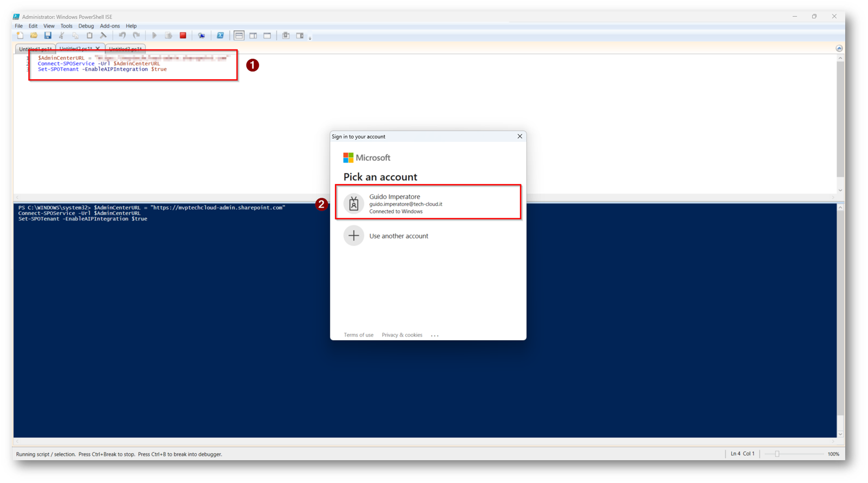Image resolution: width=868 pixels, height=483 pixels.
Task: Show the script pane on the right
Action: [x=253, y=36]
